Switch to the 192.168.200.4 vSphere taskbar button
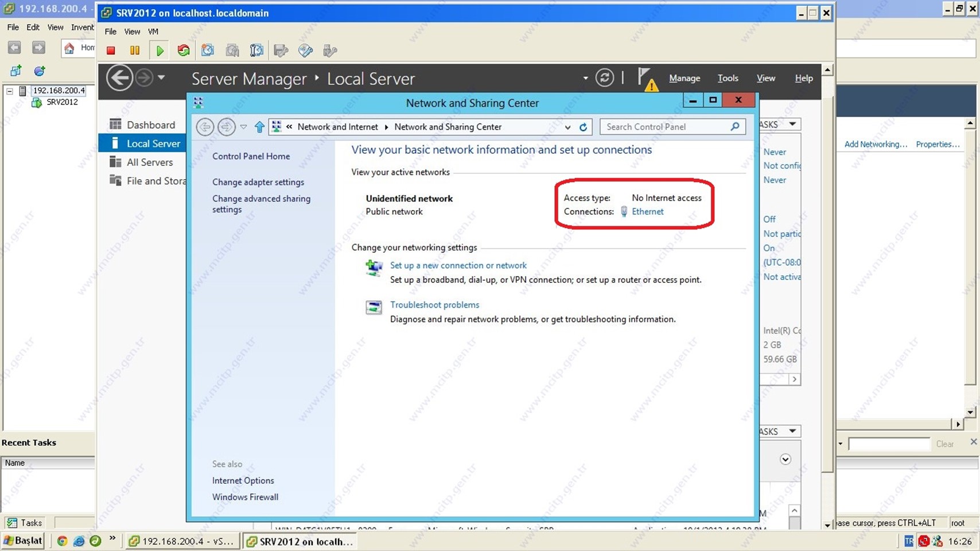 pyautogui.click(x=181, y=541)
